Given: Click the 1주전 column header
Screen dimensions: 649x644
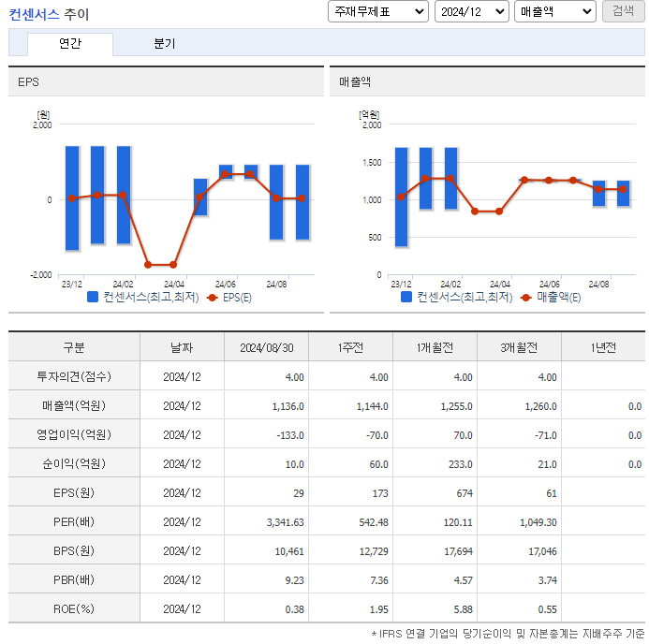Looking at the screenshot, I should pyautogui.click(x=350, y=347).
